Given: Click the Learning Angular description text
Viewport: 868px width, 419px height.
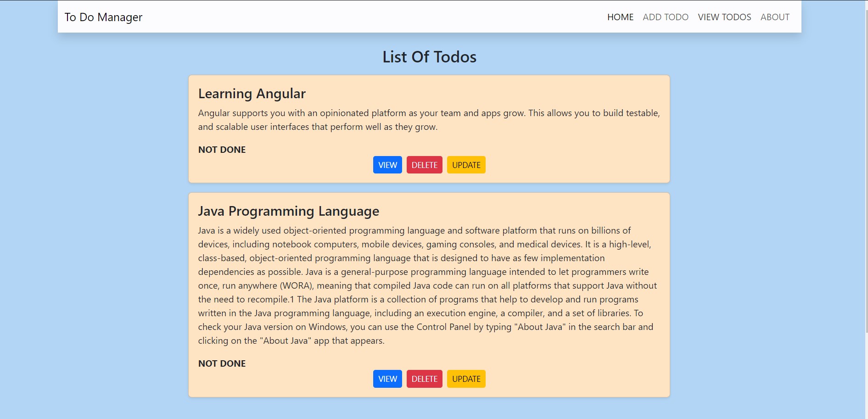Looking at the screenshot, I should pyautogui.click(x=427, y=119).
